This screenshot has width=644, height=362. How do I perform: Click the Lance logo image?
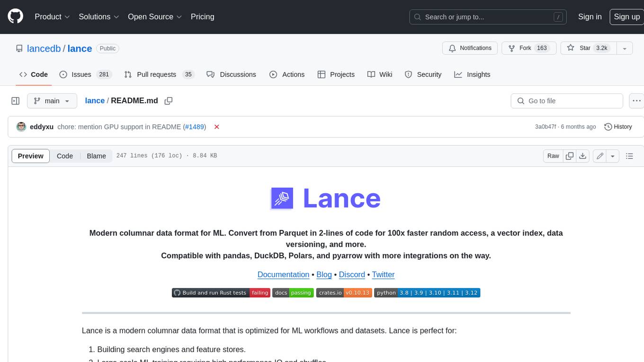pyautogui.click(x=326, y=198)
